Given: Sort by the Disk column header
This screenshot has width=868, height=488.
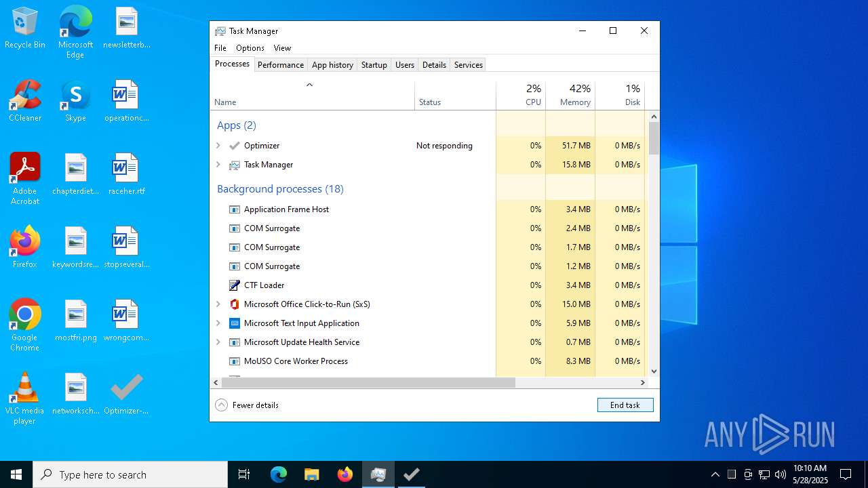Looking at the screenshot, I should pyautogui.click(x=620, y=96).
